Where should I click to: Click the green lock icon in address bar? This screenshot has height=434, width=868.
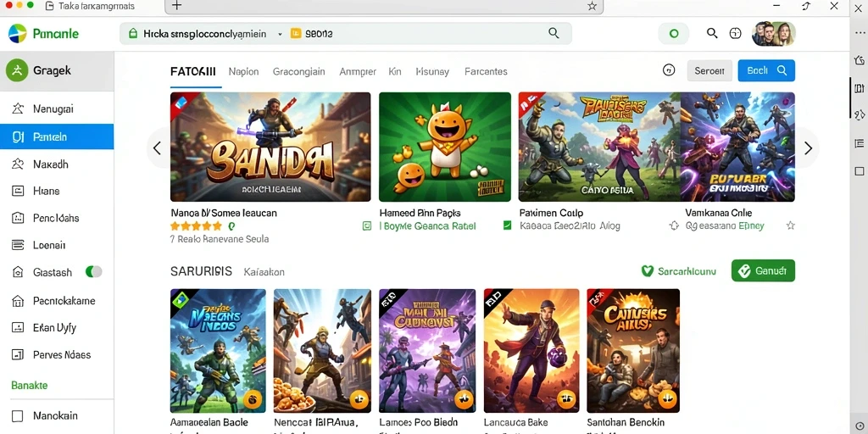point(133,34)
